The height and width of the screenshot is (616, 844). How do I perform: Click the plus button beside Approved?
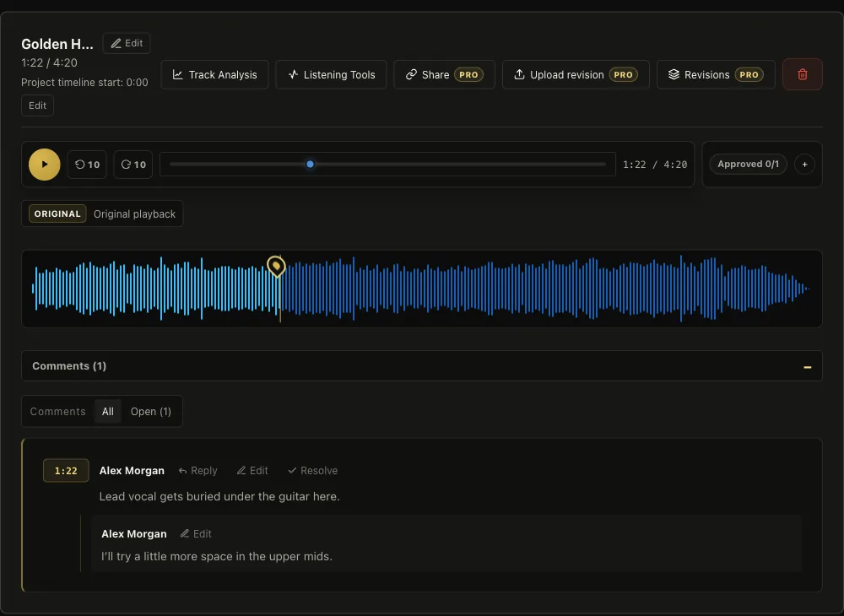click(804, 164)
